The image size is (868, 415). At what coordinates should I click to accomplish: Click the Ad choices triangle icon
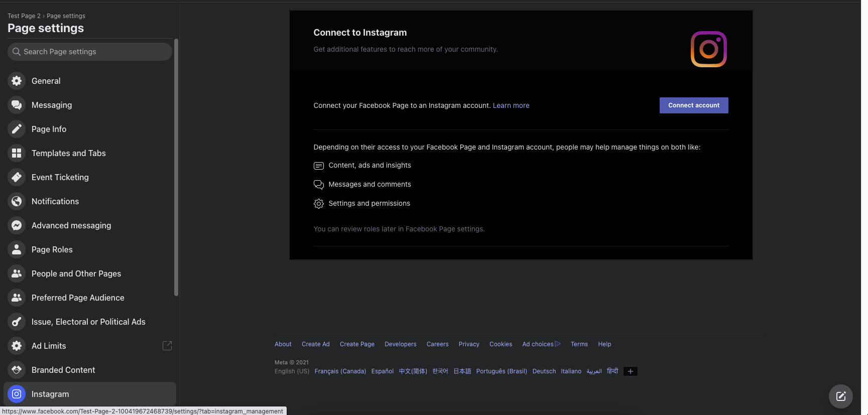pos(558,344)
